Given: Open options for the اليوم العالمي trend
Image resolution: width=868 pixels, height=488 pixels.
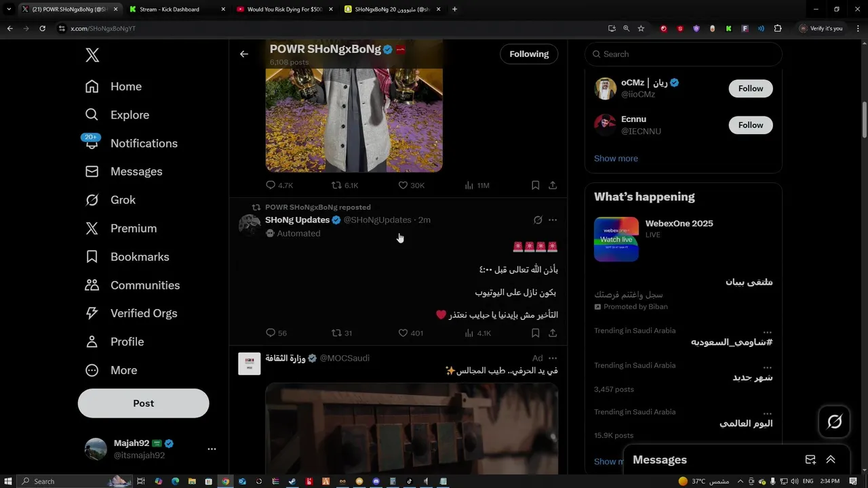Looking at the screenshot, I should pos(767,413).
